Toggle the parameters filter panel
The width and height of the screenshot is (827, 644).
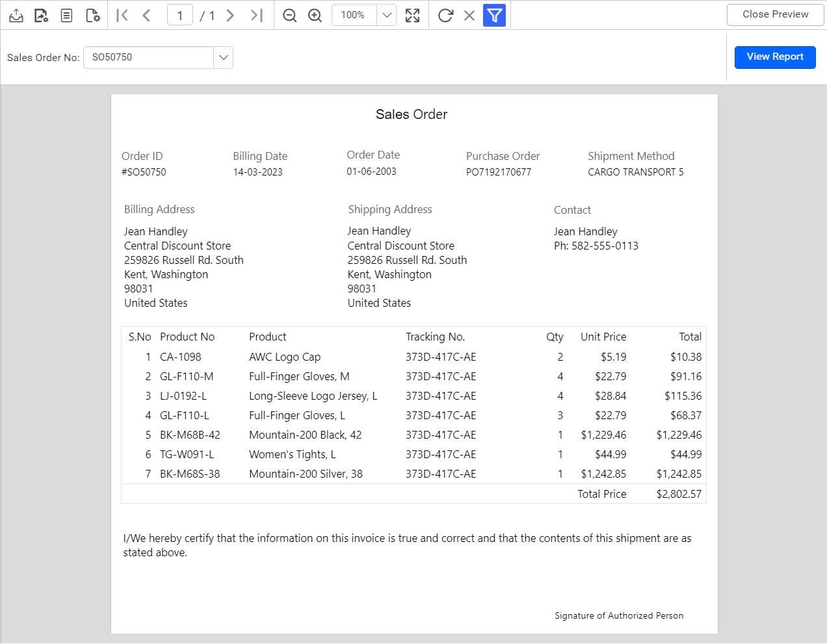494,15
